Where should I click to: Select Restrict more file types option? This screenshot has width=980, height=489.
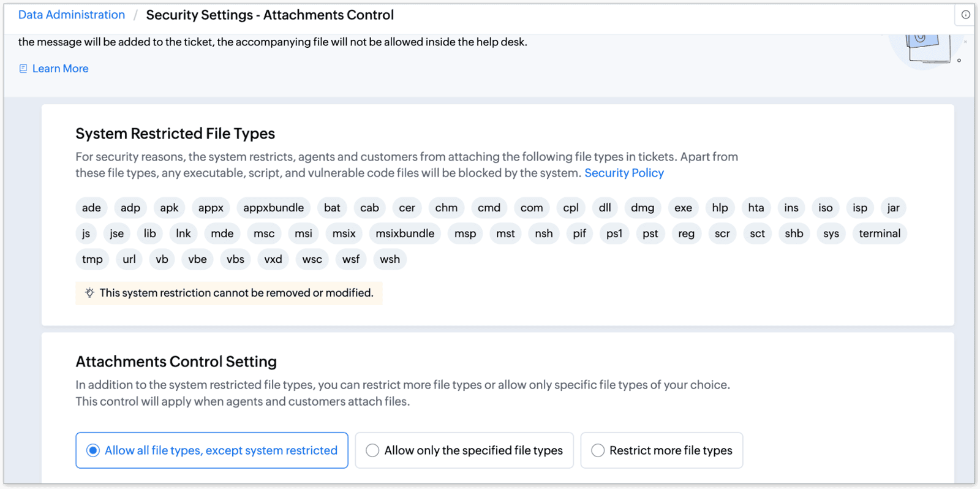click(661, 450)
